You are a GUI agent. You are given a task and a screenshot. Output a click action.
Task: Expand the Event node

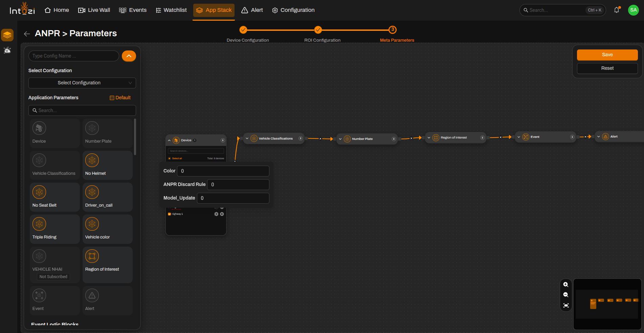click(x=519, y=137)
